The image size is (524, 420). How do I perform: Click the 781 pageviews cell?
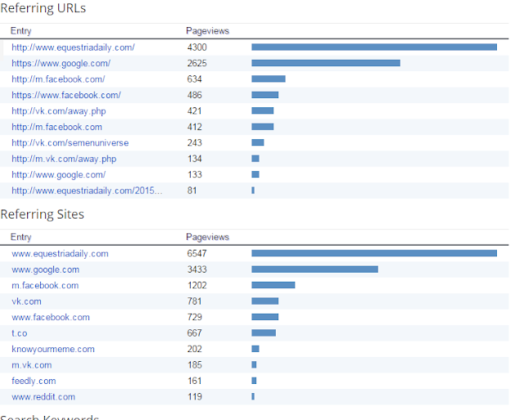coord(195,301)
